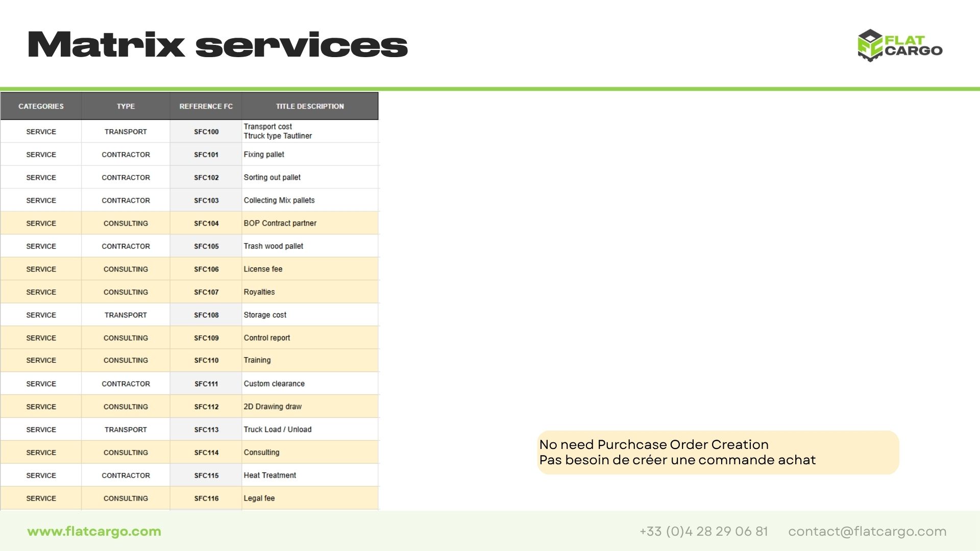The width and height of the screenshot is (980, 551).
Task: Click the Flat Cargo logo icon
Action: pyautogui.click(x=870, y=45)
